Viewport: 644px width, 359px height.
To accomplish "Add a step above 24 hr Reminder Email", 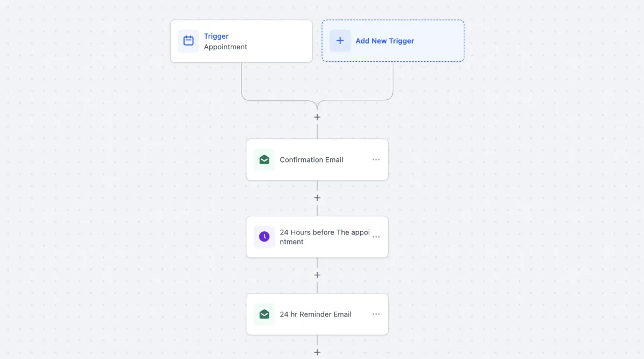I will [x=317, y=275].
